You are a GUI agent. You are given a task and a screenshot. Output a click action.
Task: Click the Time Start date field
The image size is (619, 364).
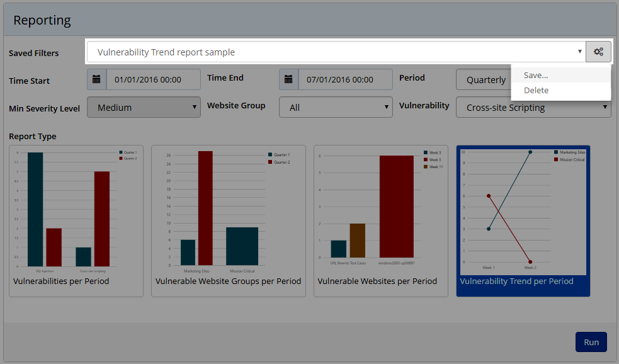(x=153, y=80)
